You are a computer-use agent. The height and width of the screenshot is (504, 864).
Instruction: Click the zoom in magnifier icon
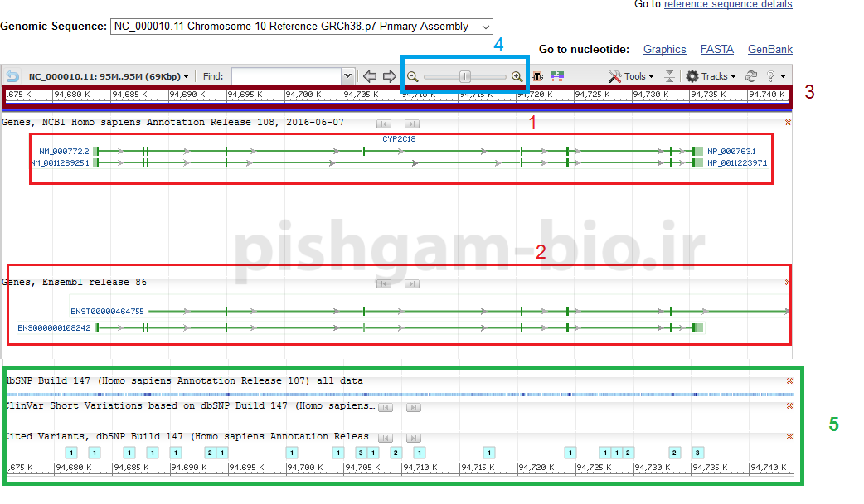pyautogui.click(x=517, y=76)
